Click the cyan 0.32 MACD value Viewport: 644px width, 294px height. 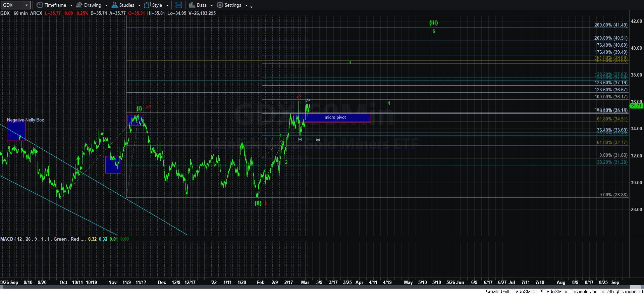point(103,239)
